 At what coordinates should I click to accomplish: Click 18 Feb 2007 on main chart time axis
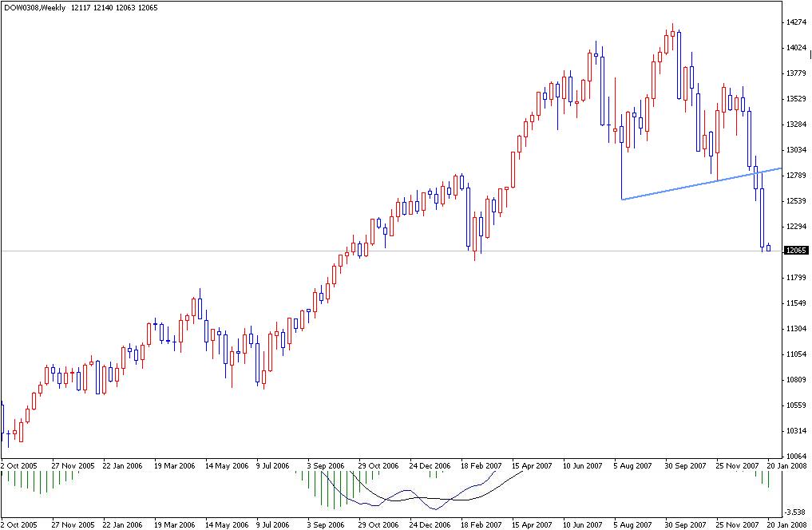481,466
